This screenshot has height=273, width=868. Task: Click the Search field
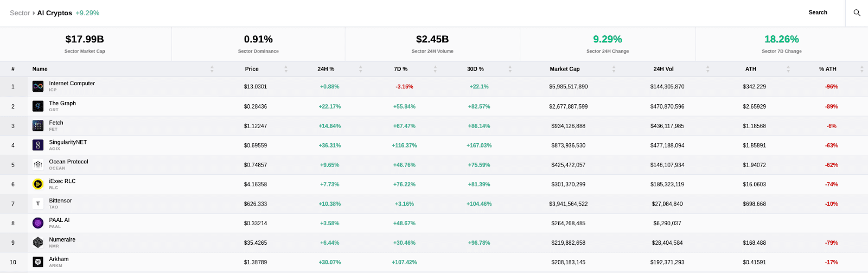point(818,12)
